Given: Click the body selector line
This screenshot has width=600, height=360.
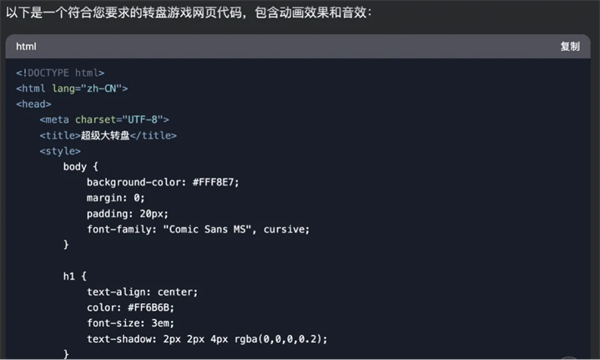Looking at the screenshot, I should 81,167.
